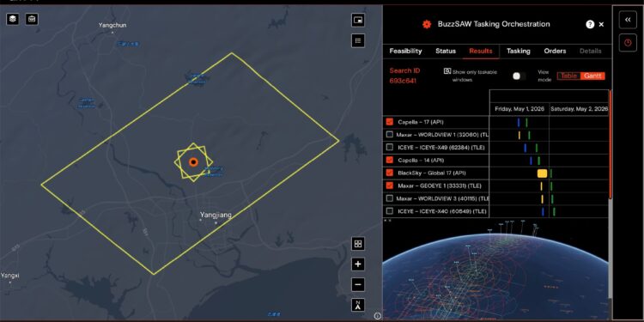
Task: Select blue ICEYE-X49 Gantt marker
Action: coord(525,148)
